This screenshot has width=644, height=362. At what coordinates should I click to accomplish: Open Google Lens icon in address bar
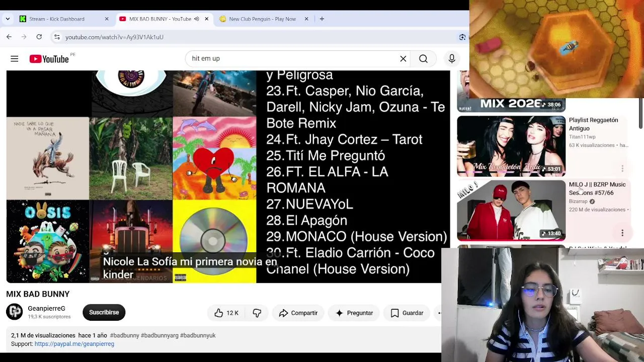[462, 37]
